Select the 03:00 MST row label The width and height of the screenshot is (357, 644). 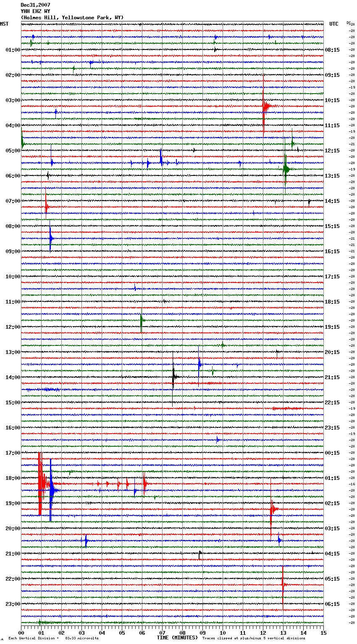(13, 100)
